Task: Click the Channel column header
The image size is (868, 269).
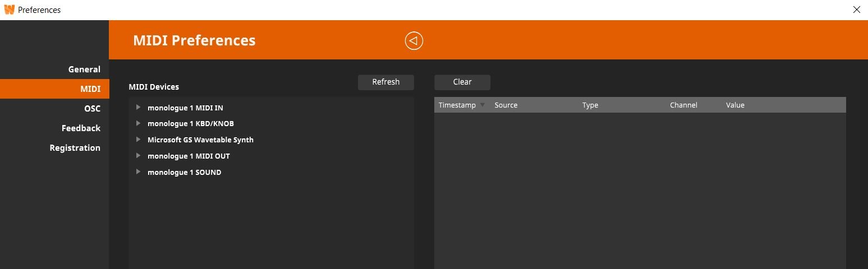Action: click(683, 105)
